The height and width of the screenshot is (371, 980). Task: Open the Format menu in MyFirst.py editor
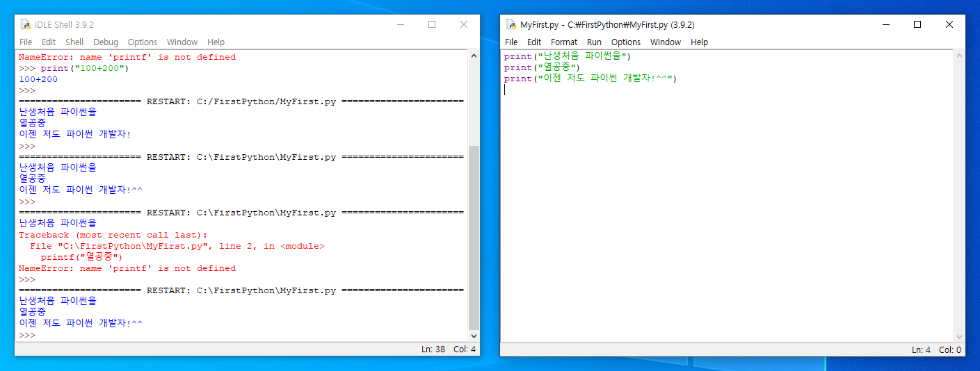564,42
